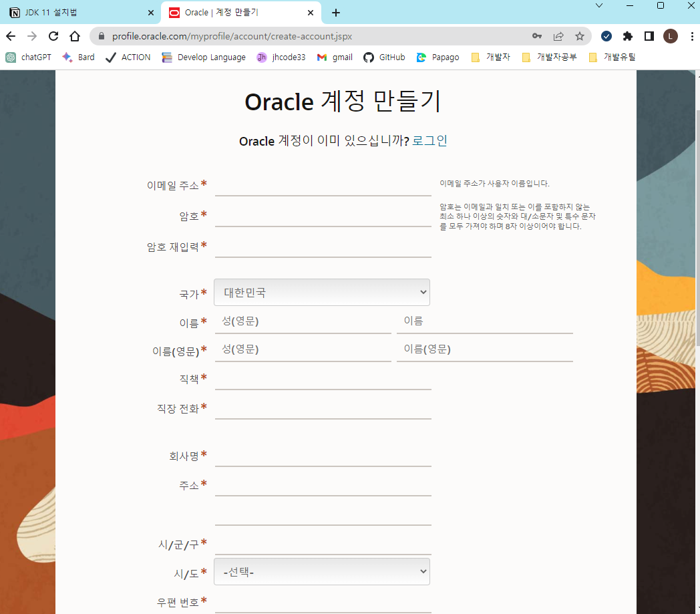Viewport: 700px width, 614px height.
Task: Click the 이름 placeholder field
Action: tap(485, 321)
